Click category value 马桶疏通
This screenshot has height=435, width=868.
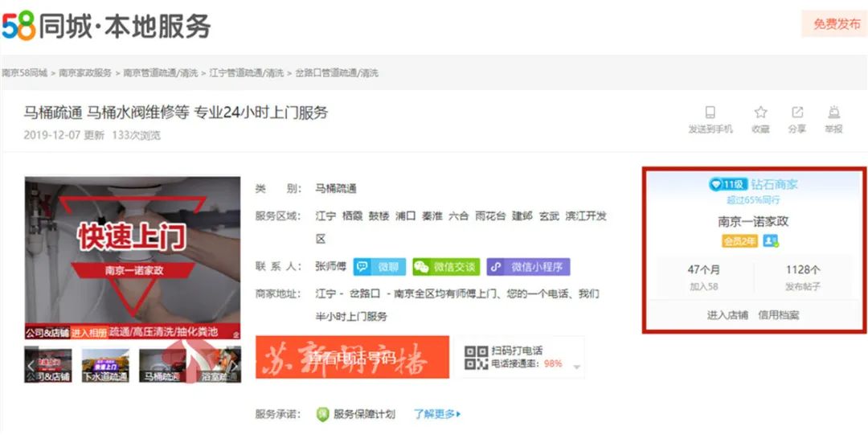tap(336, 188)
